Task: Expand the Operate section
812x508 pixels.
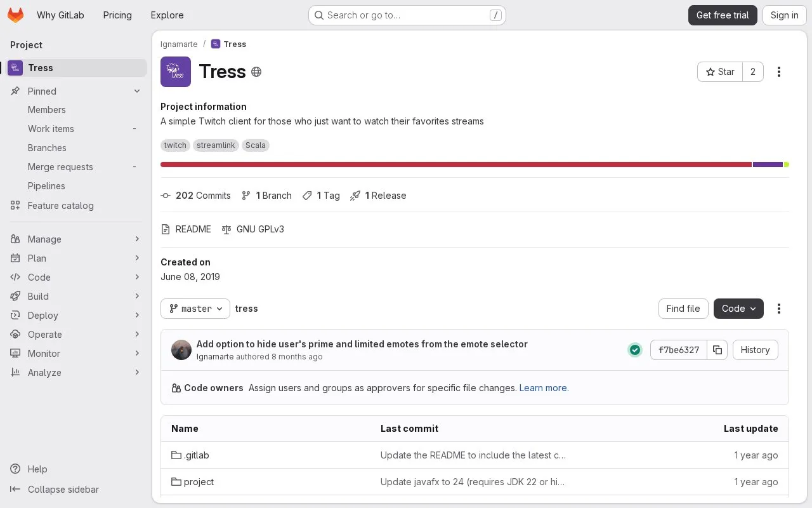Action: (76, 335)
